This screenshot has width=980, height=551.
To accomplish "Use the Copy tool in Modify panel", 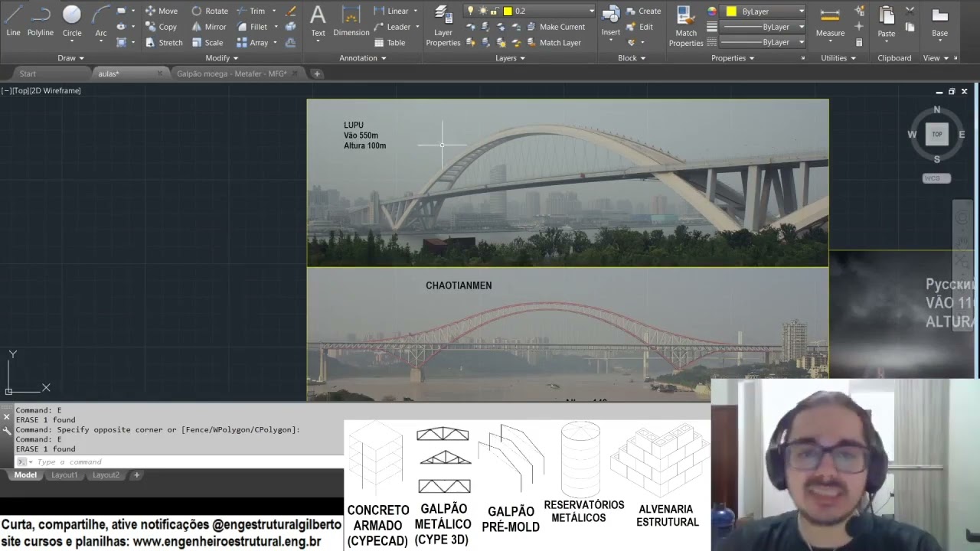I will (162, 27).
